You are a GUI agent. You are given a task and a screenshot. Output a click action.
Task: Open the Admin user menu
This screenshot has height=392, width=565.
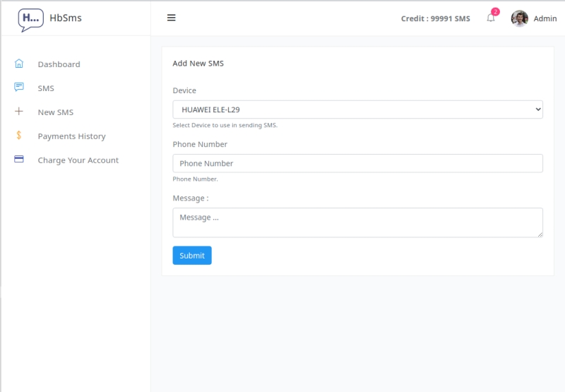click(545, 18)
